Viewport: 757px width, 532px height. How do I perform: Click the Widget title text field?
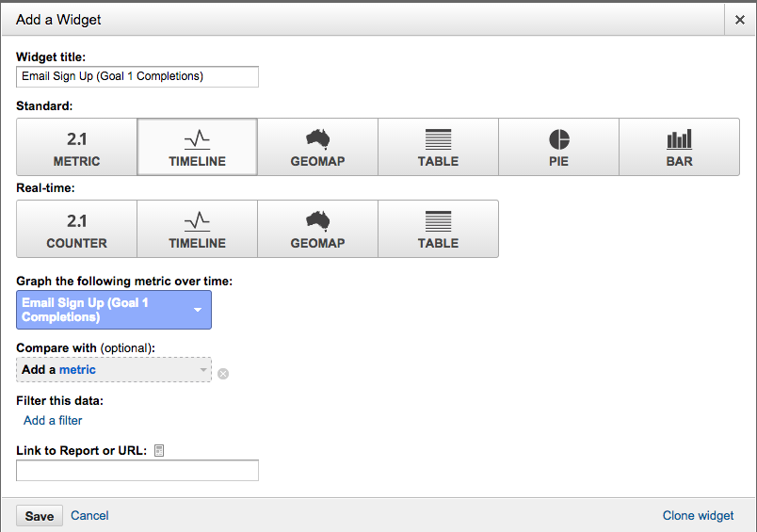[137, 77]
